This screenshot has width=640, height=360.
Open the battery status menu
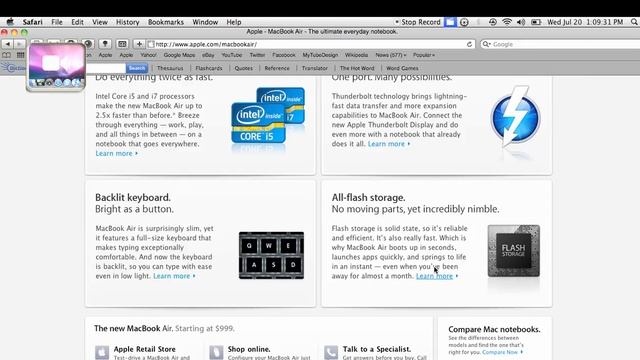pyautogui.click(x=536, y=22)
